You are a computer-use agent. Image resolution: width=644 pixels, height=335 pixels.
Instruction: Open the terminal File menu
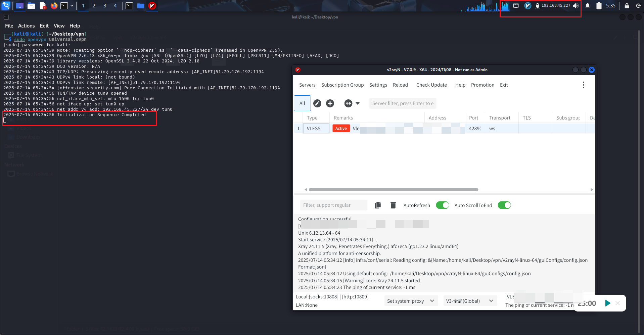tap(9, 26)
